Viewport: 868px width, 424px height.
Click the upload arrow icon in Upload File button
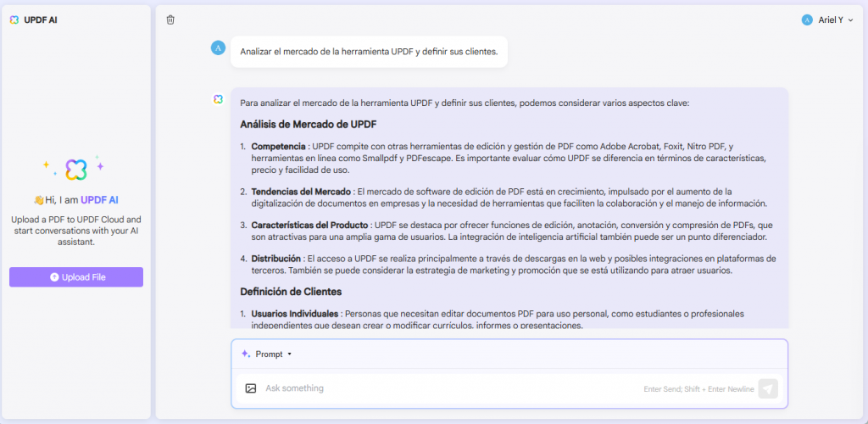(x=54, y=277)
